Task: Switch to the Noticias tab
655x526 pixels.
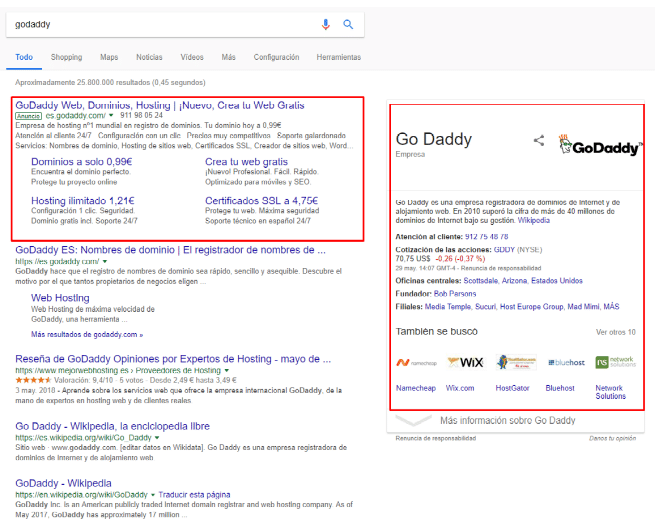Action: (149, 58)
